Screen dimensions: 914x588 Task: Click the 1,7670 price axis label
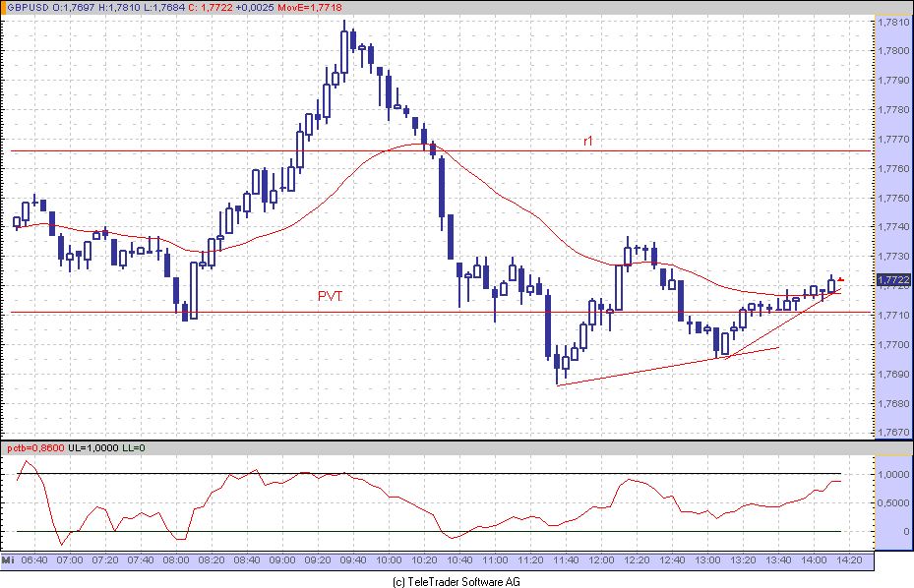click(893, 433)
